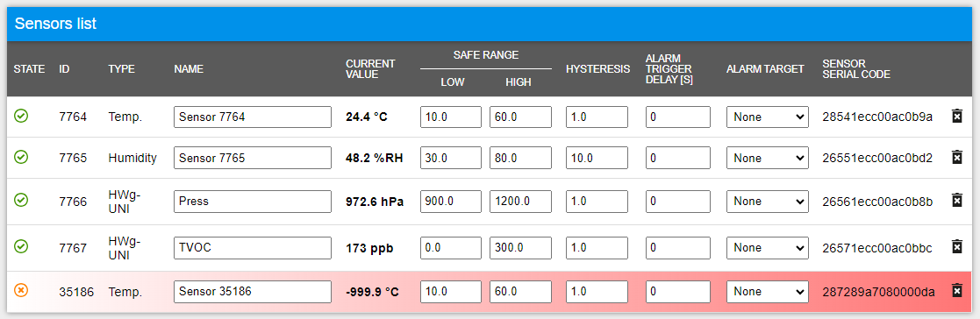The width and height of the screenshot is (980, 319).
Task: Edit the name field Sensor 7765
Action: coord(253,159)
